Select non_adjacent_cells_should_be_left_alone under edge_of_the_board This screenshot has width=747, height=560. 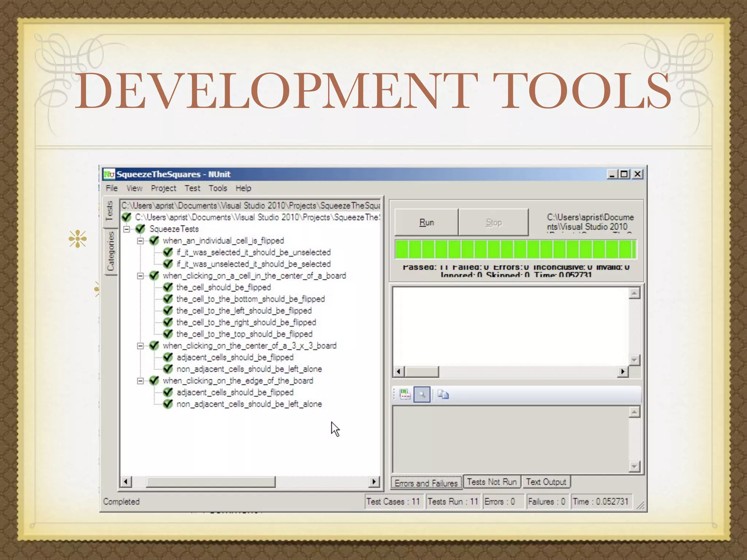click(249, 404)
